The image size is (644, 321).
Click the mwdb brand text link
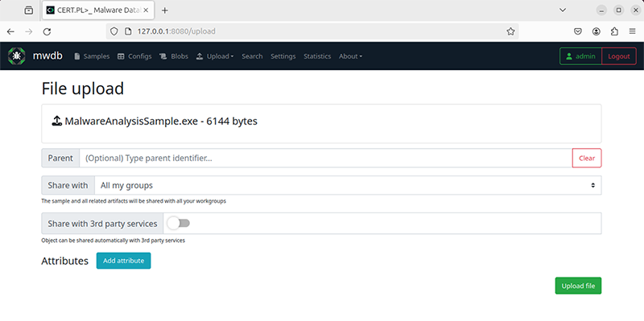point(47,56)
